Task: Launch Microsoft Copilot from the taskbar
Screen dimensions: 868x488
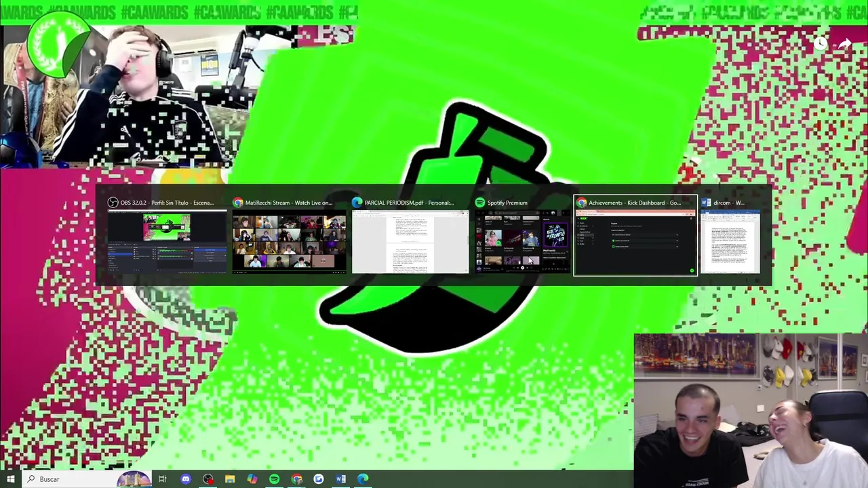Action: point(252,479)
